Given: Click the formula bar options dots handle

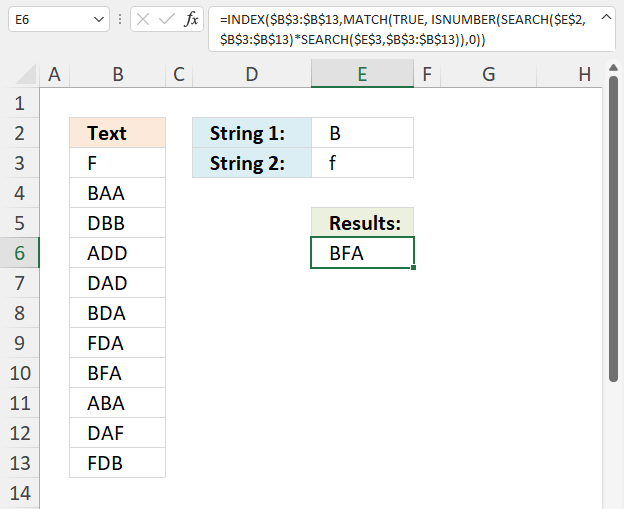Looking at the screenshot, I should click(x=120, y=20).
